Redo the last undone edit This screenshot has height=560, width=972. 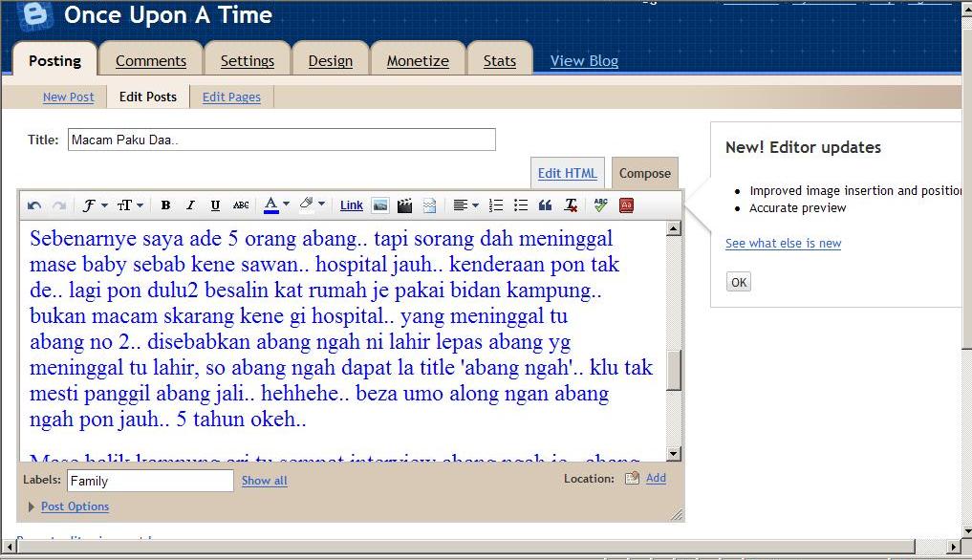(59, 205)
